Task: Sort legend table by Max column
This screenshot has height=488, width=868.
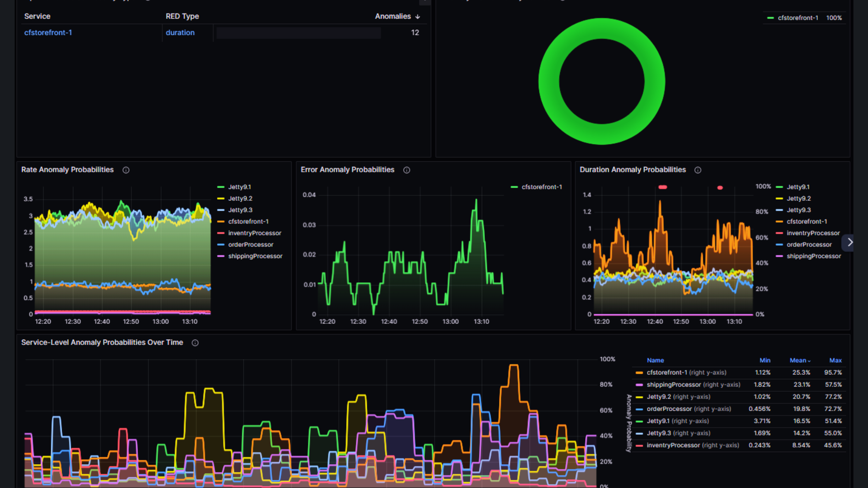Action: pyautogui.click(x=835, y=361)
